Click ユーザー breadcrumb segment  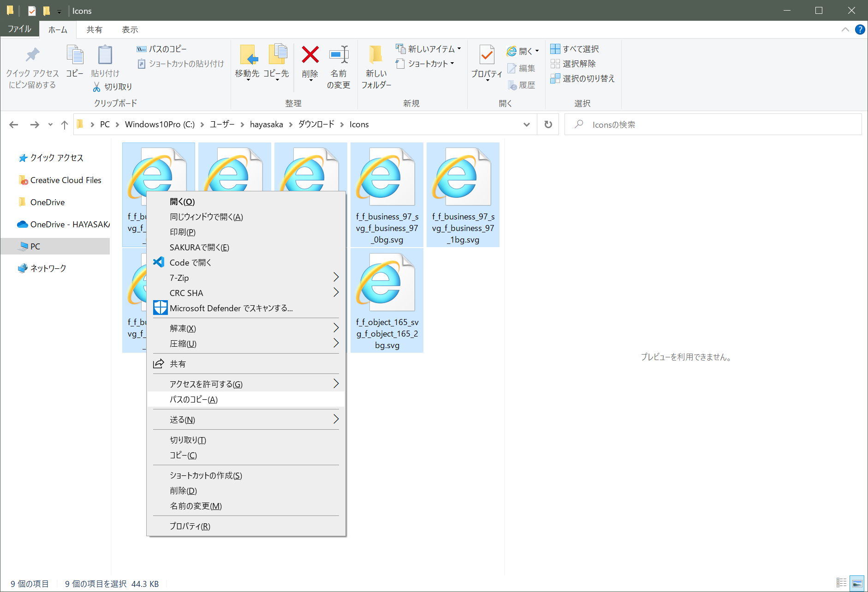[222, 124]
